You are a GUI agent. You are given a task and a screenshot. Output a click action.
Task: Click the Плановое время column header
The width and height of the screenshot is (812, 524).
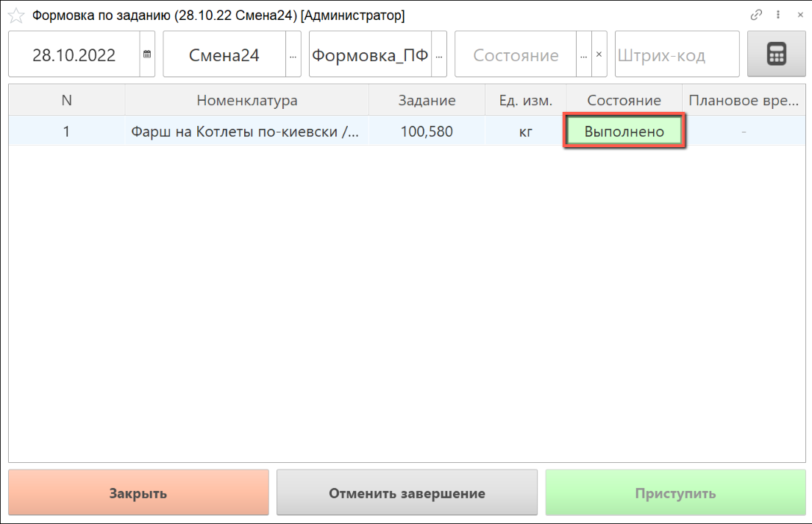(742, 101)
